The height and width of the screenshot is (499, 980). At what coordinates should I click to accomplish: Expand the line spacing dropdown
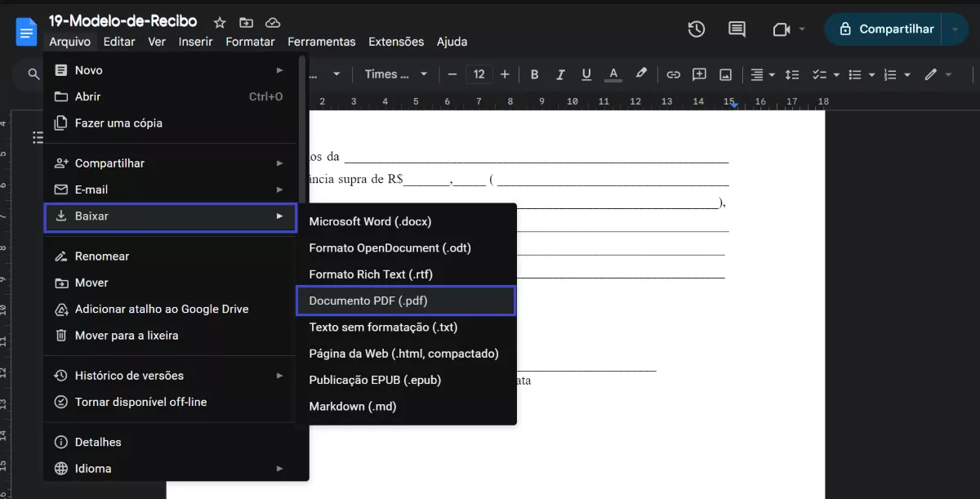coord(791,74)
